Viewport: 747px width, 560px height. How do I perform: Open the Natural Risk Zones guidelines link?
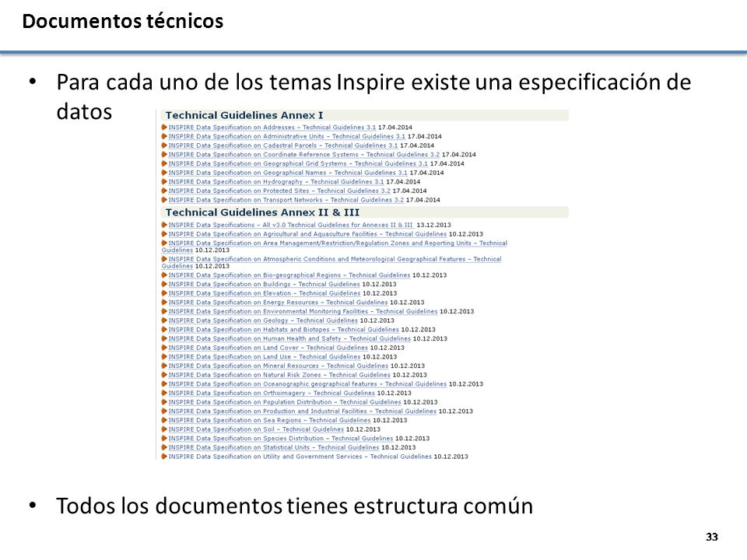pyautogui.click(x=279, y=374)
